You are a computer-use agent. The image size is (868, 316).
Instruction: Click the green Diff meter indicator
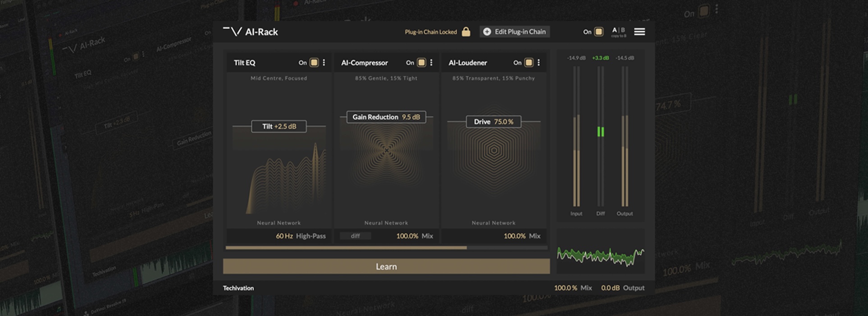(x=600, y=131)
